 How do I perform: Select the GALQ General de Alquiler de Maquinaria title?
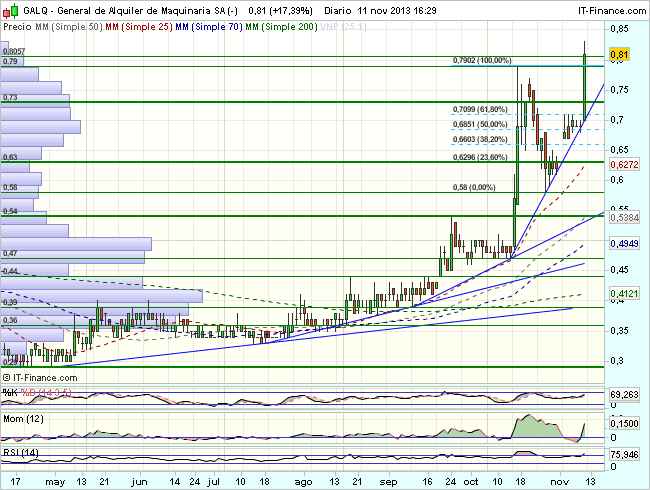tap(130, 11)
